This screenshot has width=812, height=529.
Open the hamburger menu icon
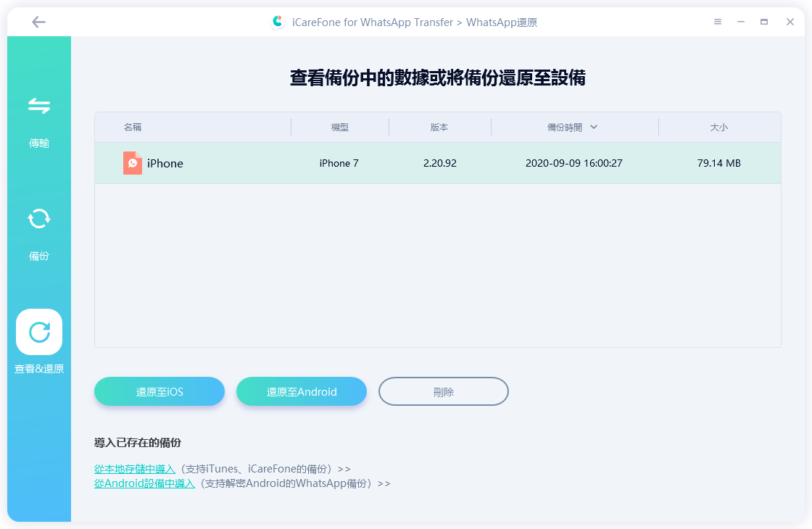click(x=718, y=22)
